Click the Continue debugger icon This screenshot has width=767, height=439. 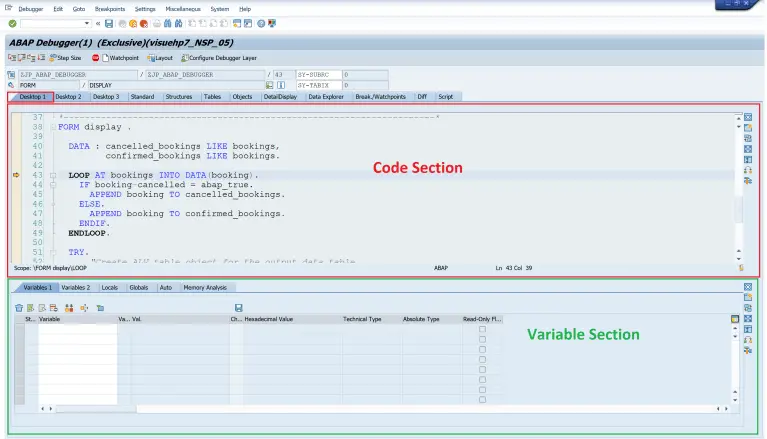(42, 58)
